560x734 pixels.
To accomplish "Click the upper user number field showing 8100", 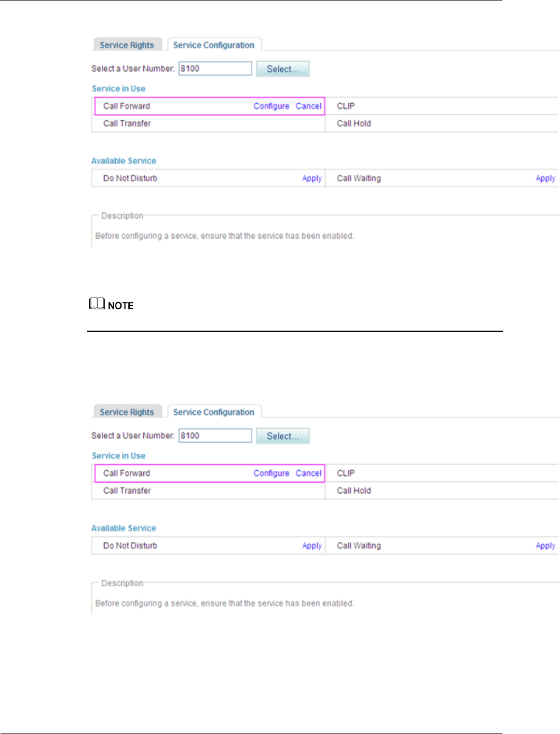I will 215,69.
